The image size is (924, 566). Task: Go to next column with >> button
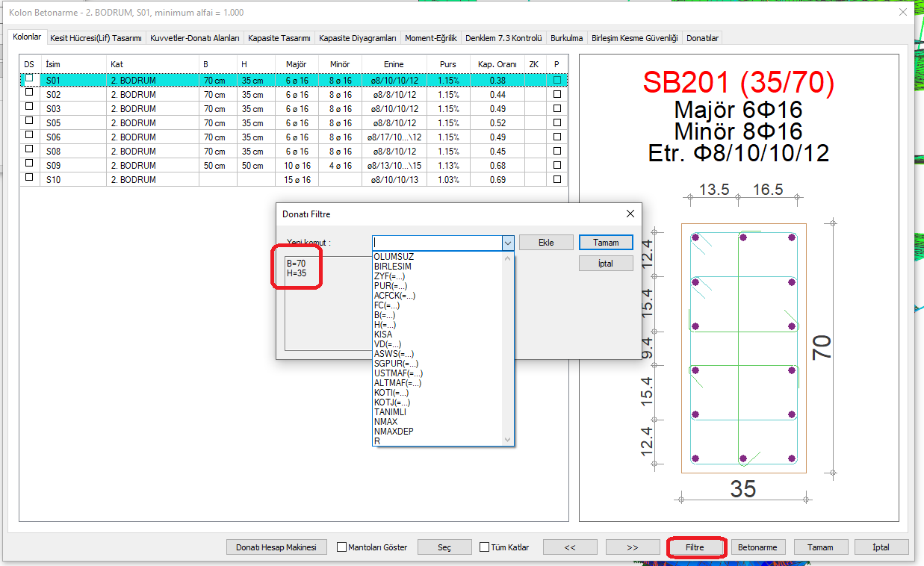click(x=633, y=547)
